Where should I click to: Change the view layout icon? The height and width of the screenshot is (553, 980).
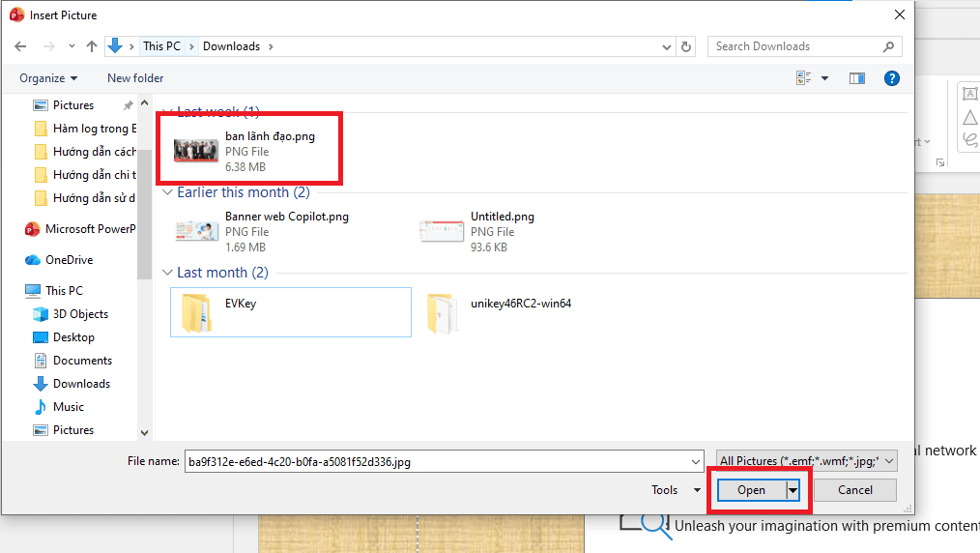tap(804, 78)
